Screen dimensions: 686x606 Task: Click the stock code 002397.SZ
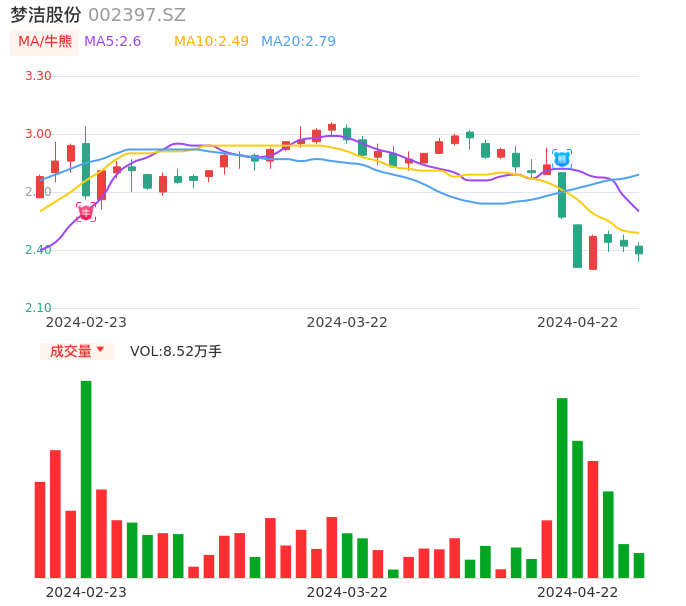pyautogui.click(x=137, y=15)
